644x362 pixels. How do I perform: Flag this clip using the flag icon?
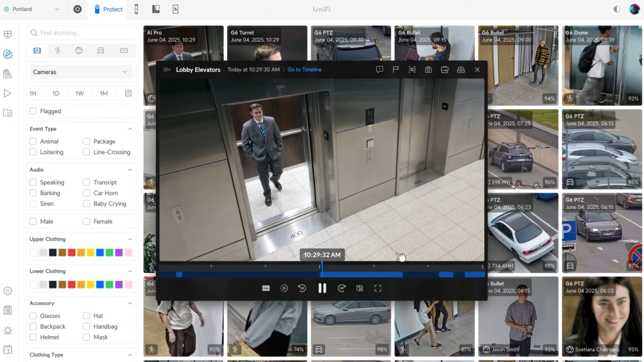click(x=396, y=70)
